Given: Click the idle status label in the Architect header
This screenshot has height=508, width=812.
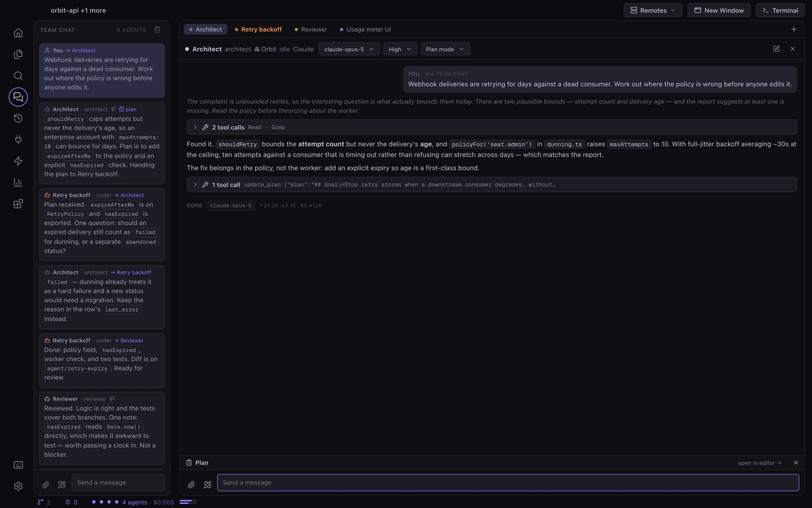Looking at the screenshot, I should point(284,49).
